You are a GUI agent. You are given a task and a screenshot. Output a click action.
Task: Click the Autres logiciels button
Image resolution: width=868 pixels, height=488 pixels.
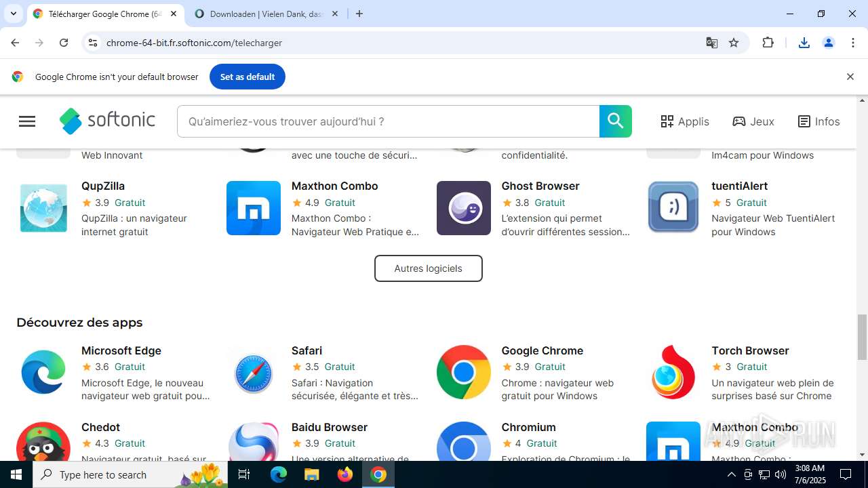[x=429, y=268]
